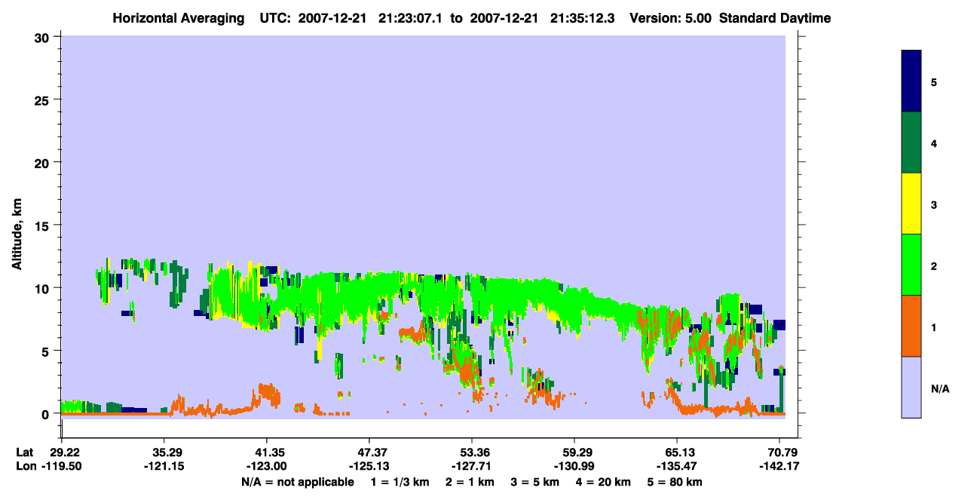Screen dimensions: 980x503
Task: Click '4 = 20 km' legend text
Action: tap(604, 481)
